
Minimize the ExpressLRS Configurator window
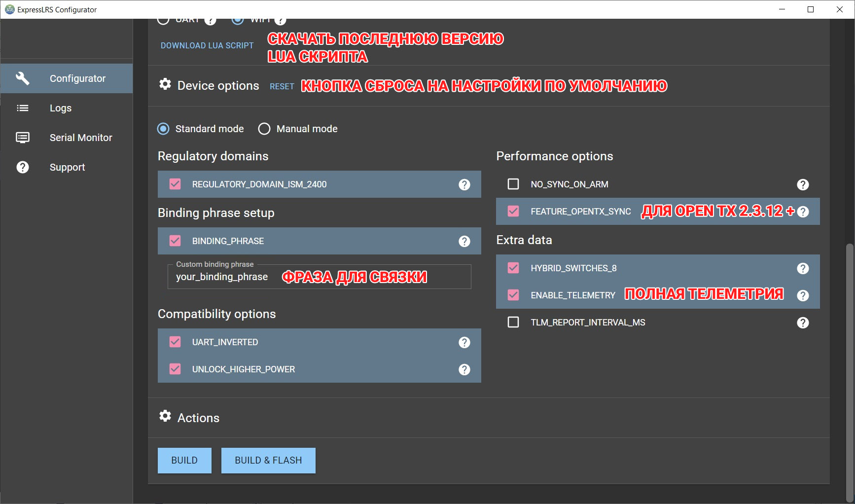tap(782, 9)
